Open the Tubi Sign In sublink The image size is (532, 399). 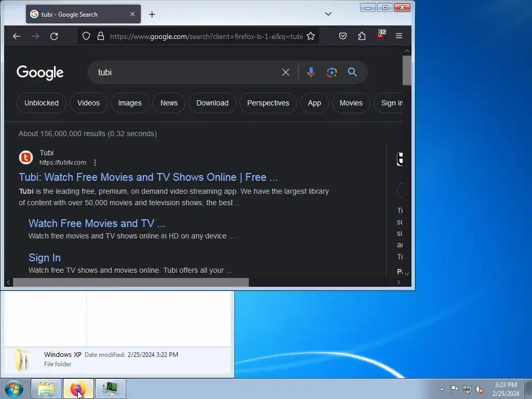45,258
